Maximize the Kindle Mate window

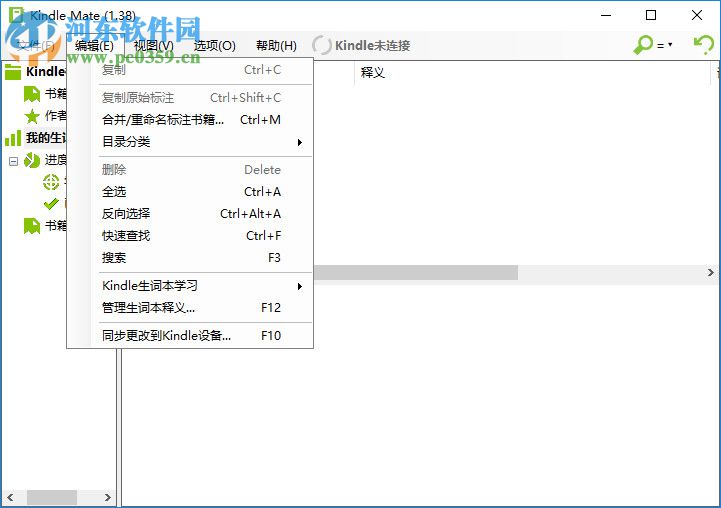(x=651, y=15)
